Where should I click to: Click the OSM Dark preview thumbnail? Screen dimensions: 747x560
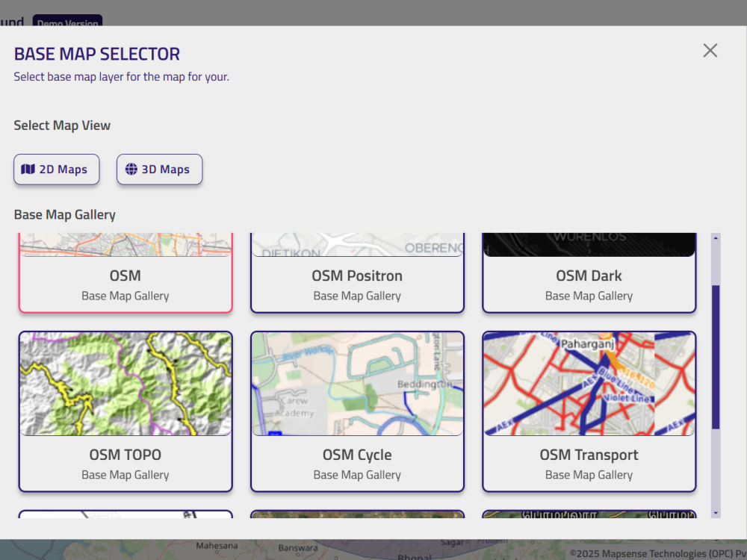coord(589,245)
